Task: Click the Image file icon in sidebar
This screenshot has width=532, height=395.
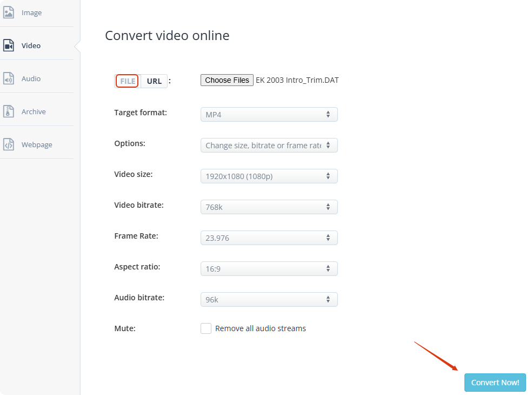Action: [x=9, y=12]
